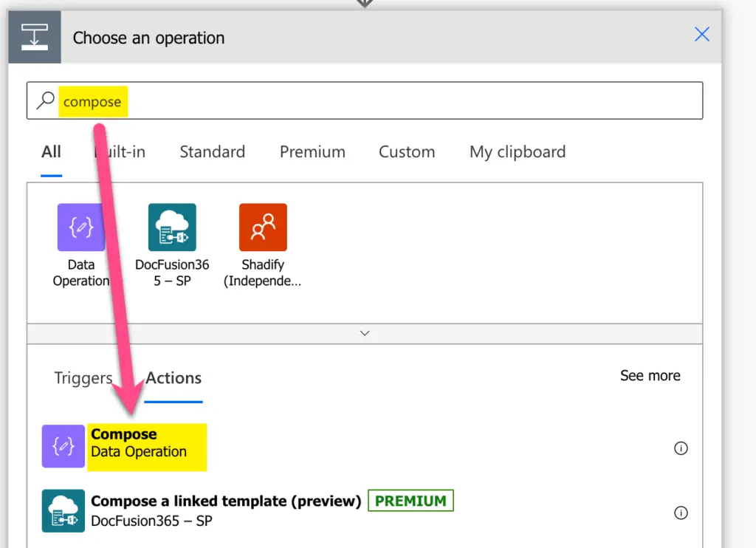Switch to the Premium tab
The width and height of the screenshot is (756, 548).
click(x=312, y=151)
